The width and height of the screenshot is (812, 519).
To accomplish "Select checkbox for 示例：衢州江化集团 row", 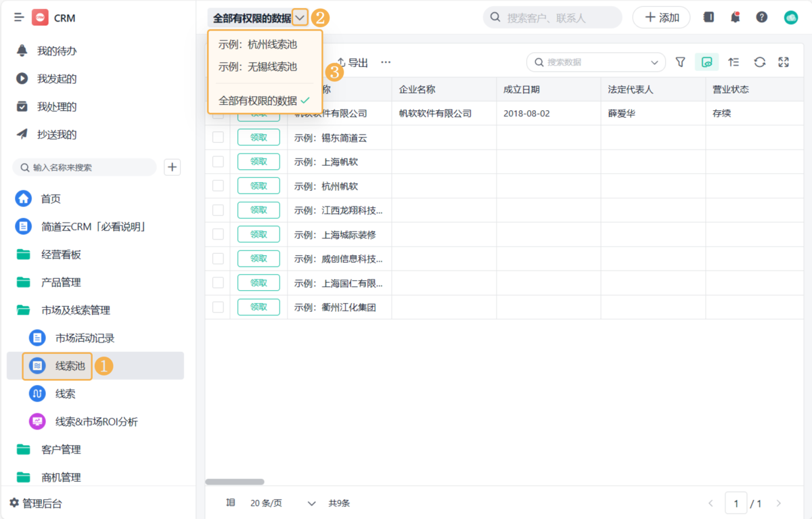I will (218, 307).
